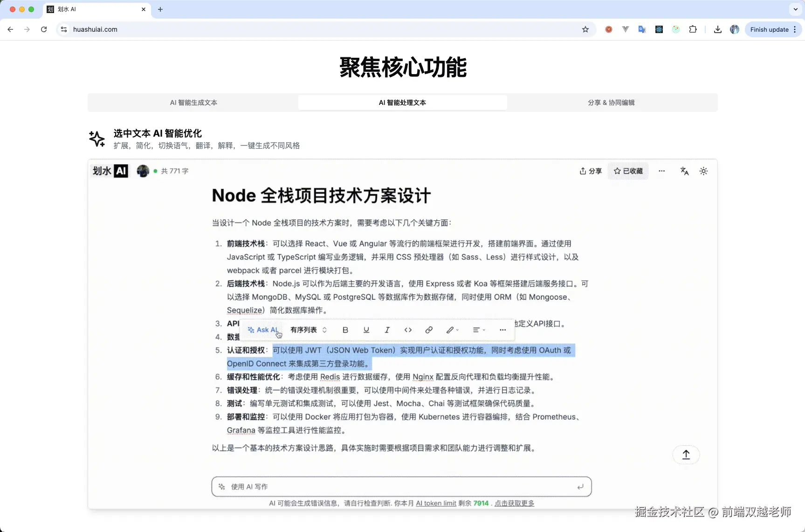Switch to the AI 智能生成文本 tab

click(x=193, y=103)
